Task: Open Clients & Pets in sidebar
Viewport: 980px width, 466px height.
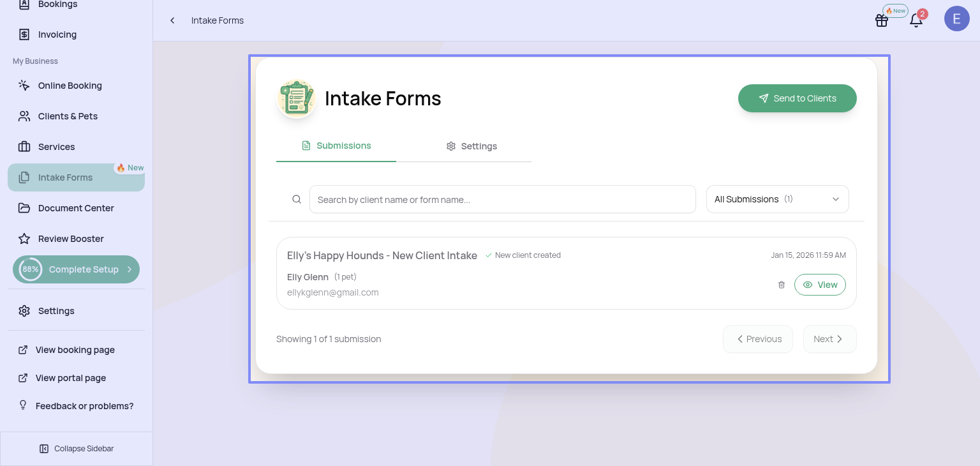Action: pyautogui.click(x=68, y=116)
